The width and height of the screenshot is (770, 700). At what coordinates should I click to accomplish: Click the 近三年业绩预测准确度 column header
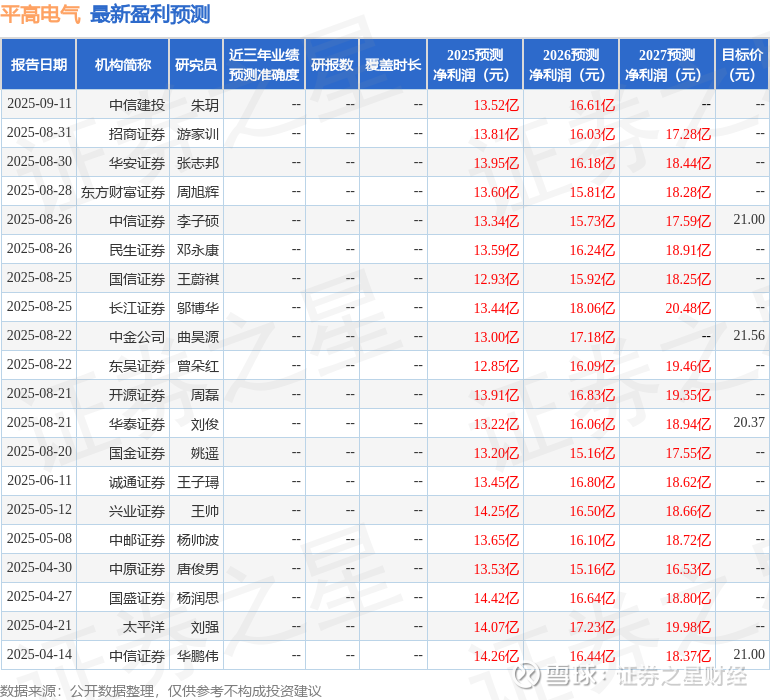[x=264, y=64]
